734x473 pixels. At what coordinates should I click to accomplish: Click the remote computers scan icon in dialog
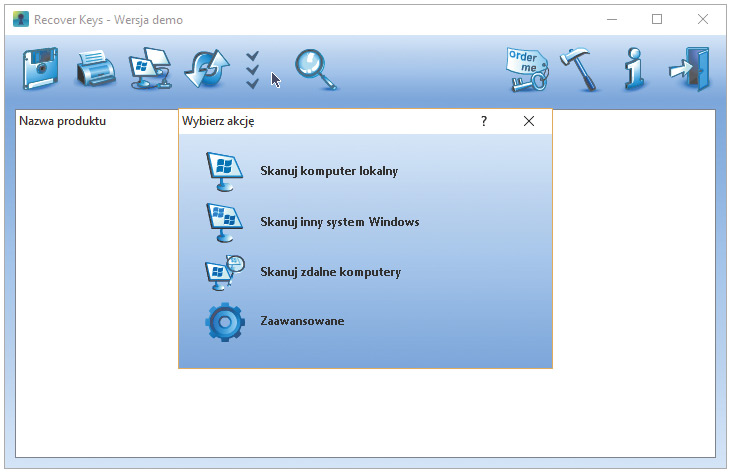tap(225, 272)
